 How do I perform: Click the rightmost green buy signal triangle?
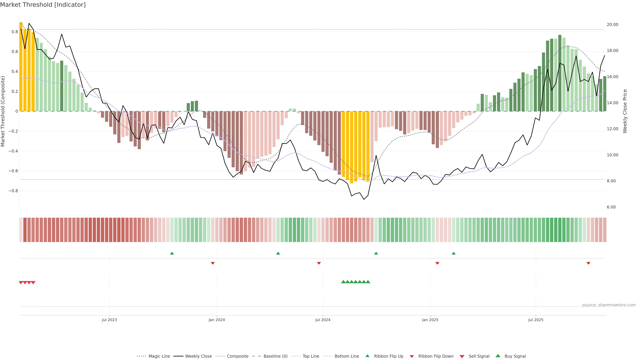click(x=368, y=282)
